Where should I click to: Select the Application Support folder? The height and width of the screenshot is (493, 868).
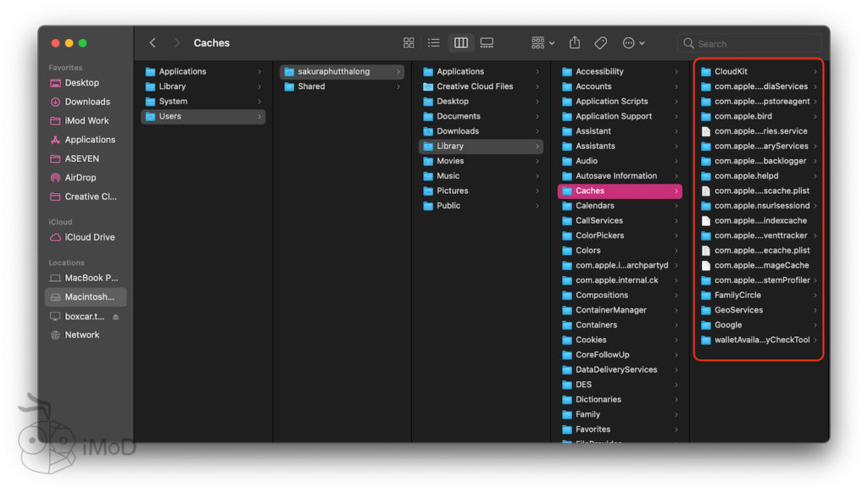pos(614,116)
